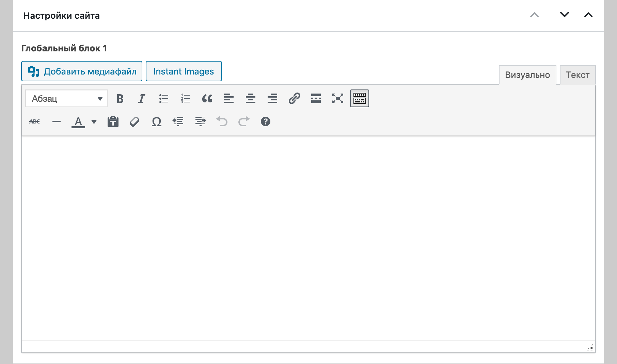The width and height of the screenshot is (617, 364).
Task: Move Настройки сайта panel down
Action: click(x=565, y=15)
